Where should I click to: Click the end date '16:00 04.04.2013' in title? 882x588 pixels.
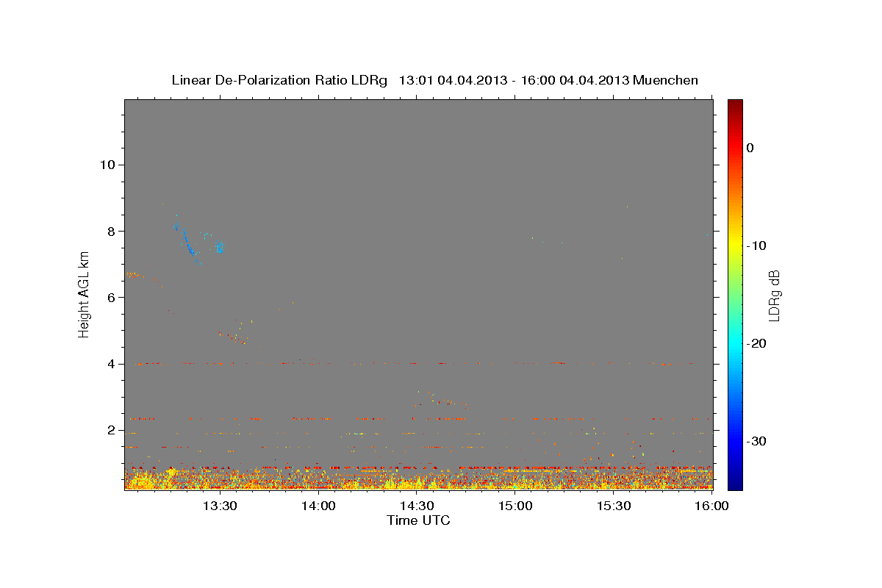[575, 80]
